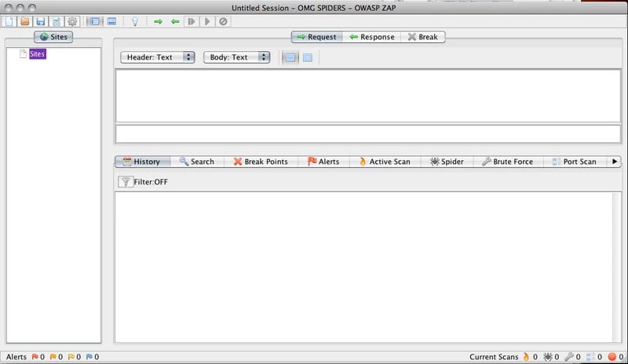Toggle the second blue view button beside Body dropdown
The height and width of the screenshot is (364, 628).
tap(307, 57)
